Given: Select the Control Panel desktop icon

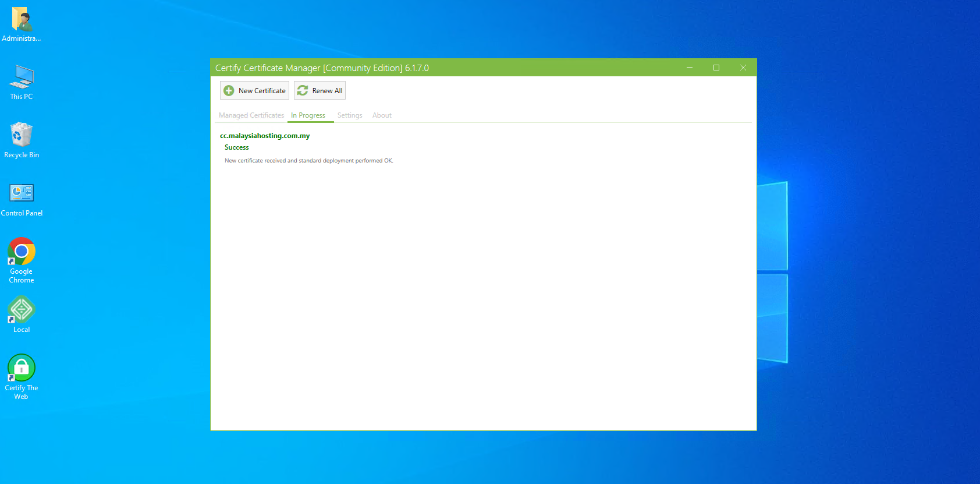Looking at the screenshot, I should tap(22, 199).
